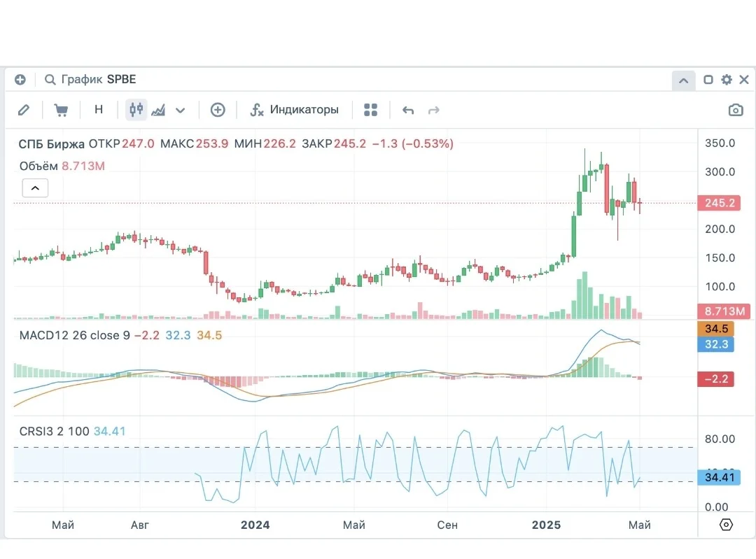756x559 pixels.
Task: Click the add comparison plus circle icon
Action: coord(218,110)
